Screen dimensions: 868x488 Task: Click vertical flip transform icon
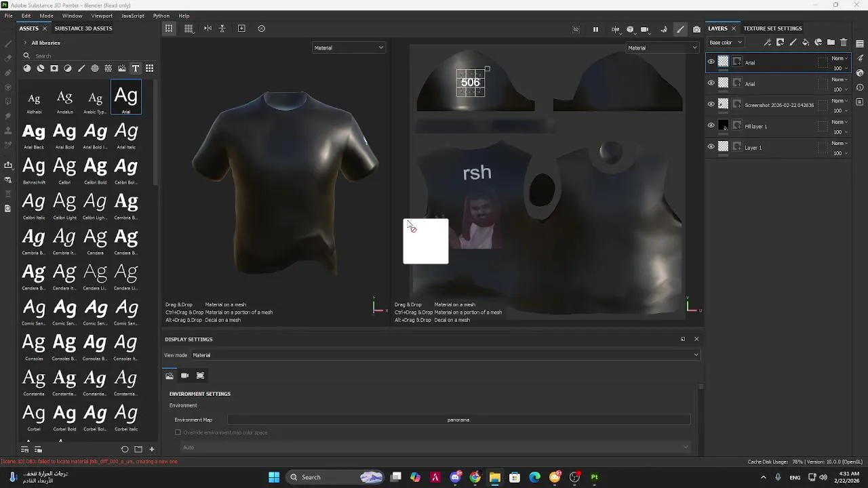222,28
